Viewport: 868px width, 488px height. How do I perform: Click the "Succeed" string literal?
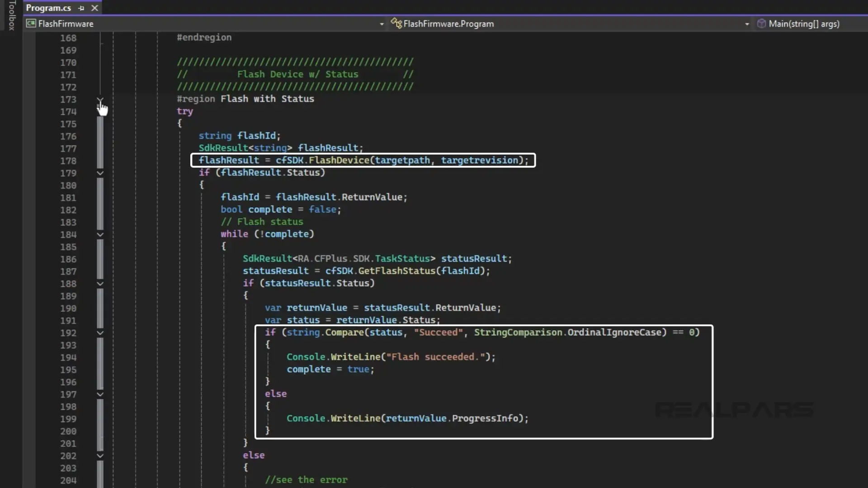click(438, 333)
